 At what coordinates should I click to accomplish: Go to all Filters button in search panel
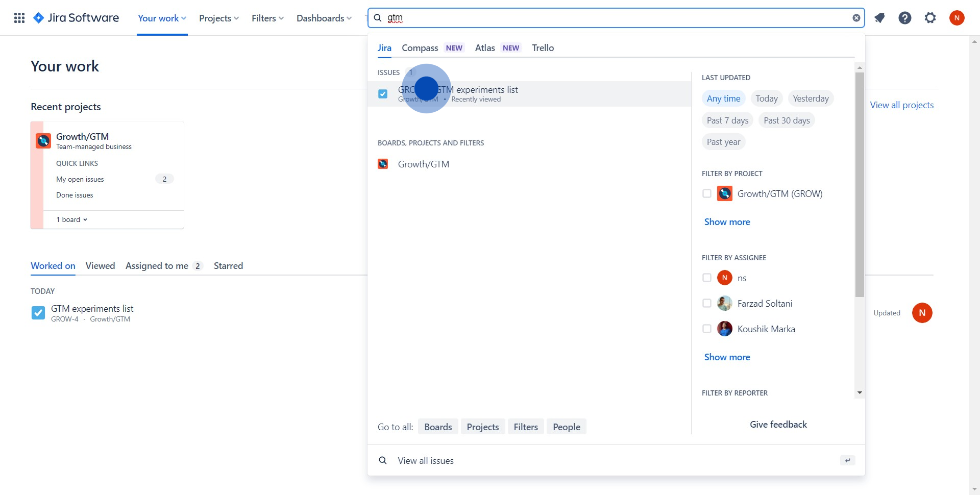526,427
